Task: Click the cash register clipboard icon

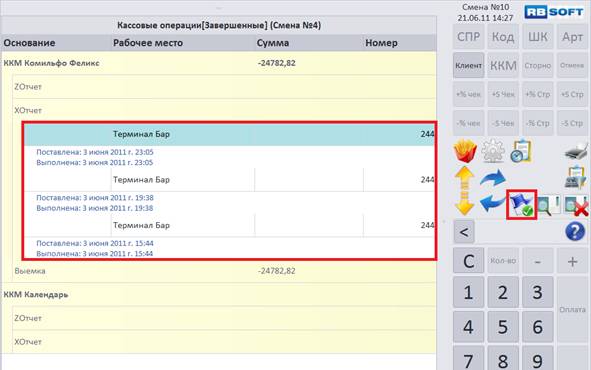Action: pos(576,177)
